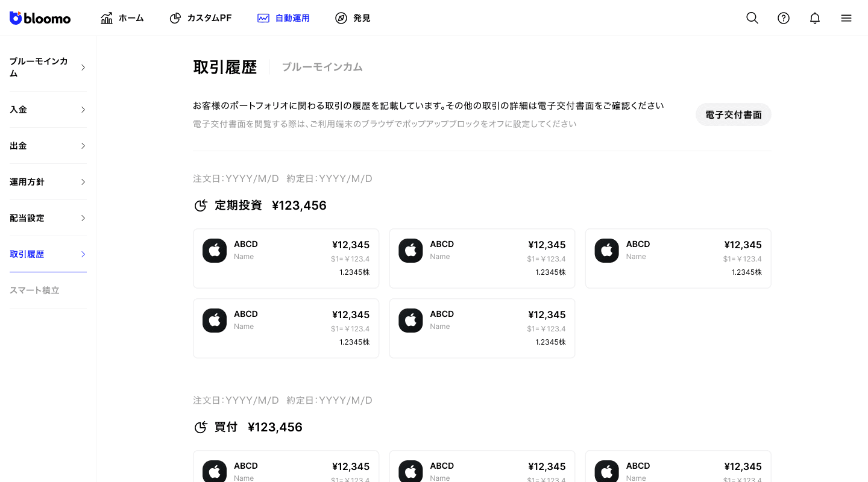Click the カスタムPF pie icon
The image size is (868, 482).
tap(175, 18)
